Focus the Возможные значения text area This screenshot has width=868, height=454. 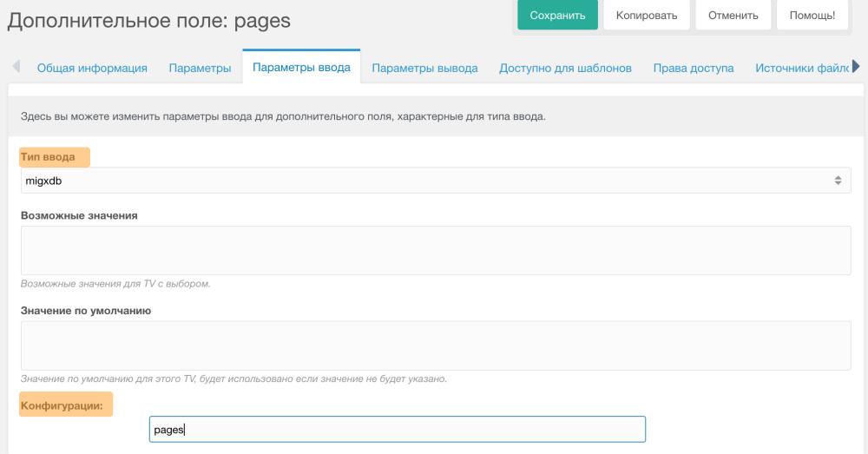click(x=434, y=250)
